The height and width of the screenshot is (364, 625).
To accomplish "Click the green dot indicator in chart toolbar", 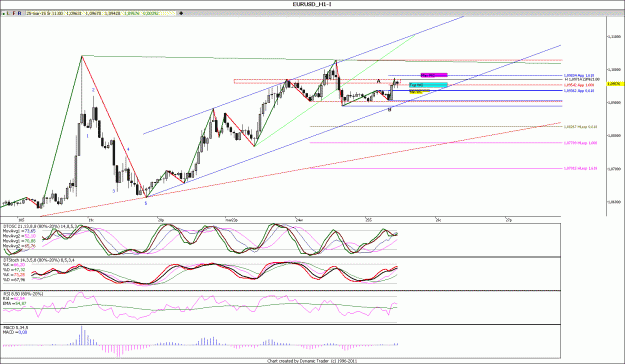I will click(4, 14).
